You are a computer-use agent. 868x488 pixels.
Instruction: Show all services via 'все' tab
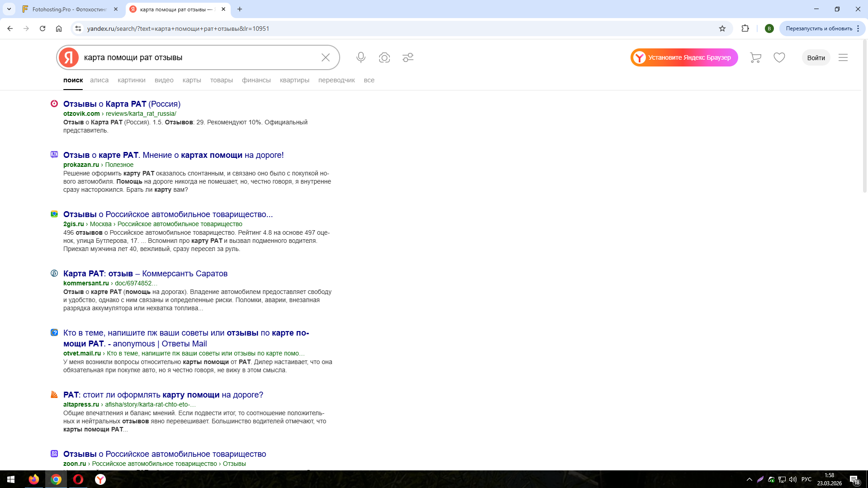coord(369,80)
